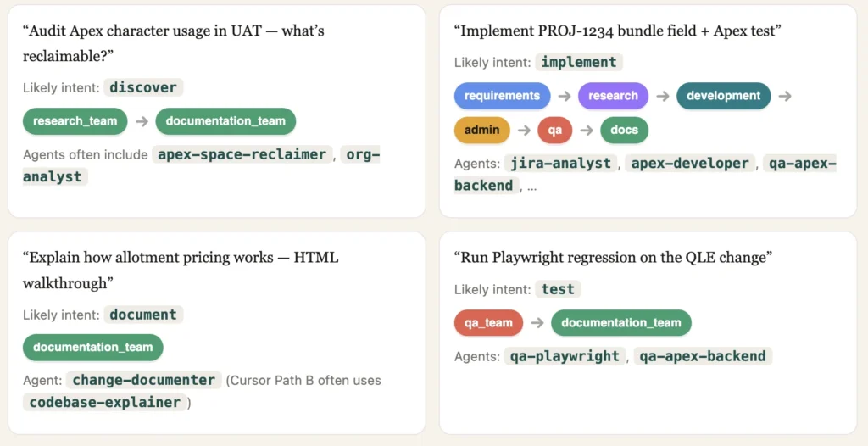868x446 pixels.
Task: Select the qa-playwright agent tag
Action: [x=565, y=356]
